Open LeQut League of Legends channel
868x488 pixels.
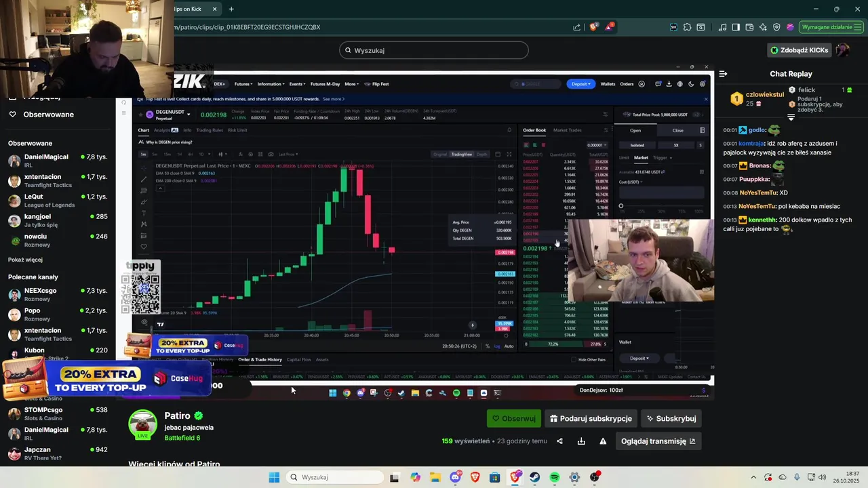tap(58, 201)
